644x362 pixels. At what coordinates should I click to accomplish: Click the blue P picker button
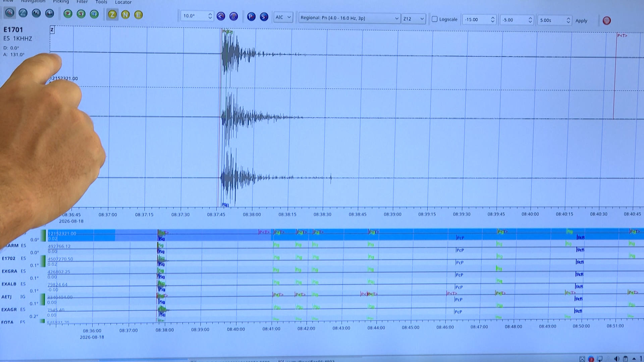pos(251,16)
